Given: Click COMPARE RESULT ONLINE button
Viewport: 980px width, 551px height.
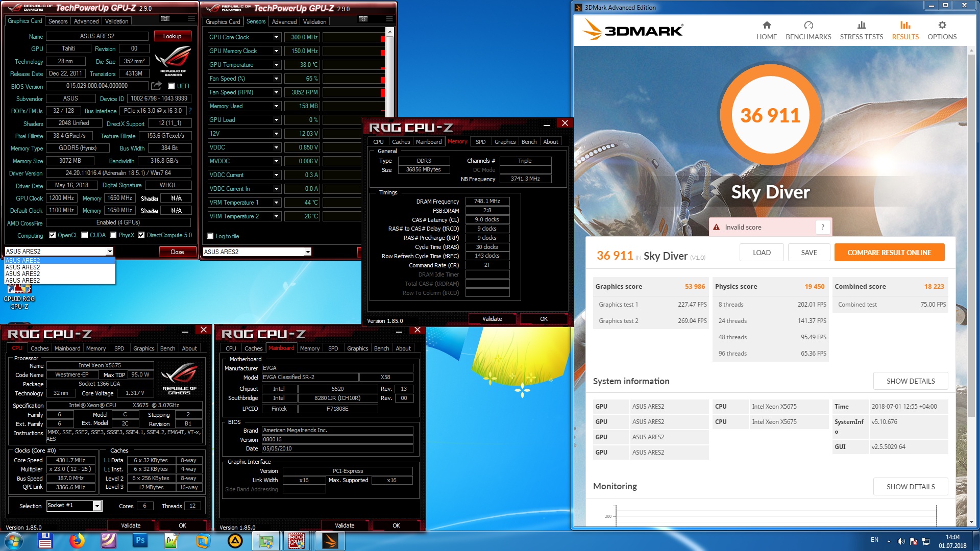Looking at the screenshot, I should [x=889, y=253].
